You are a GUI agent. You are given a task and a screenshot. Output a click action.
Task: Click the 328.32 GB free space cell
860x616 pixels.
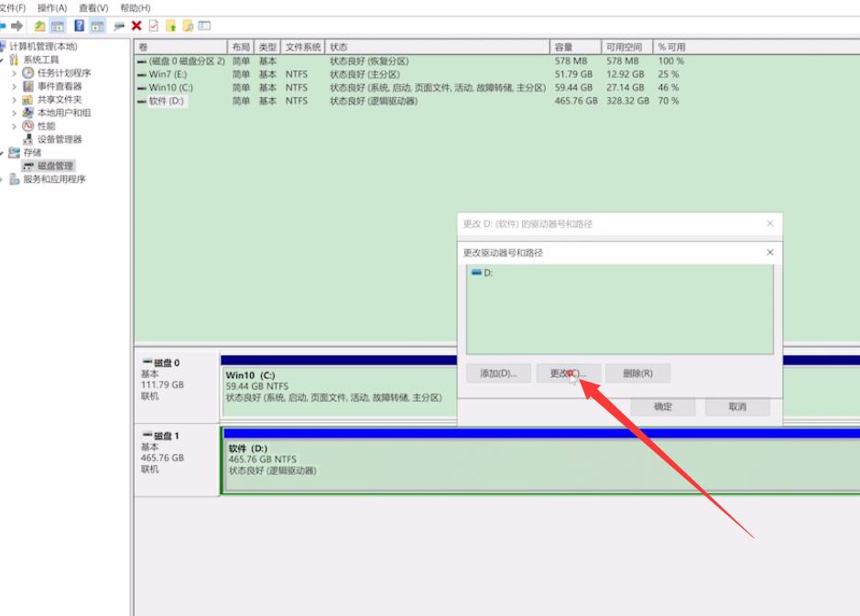click(627, 101)
